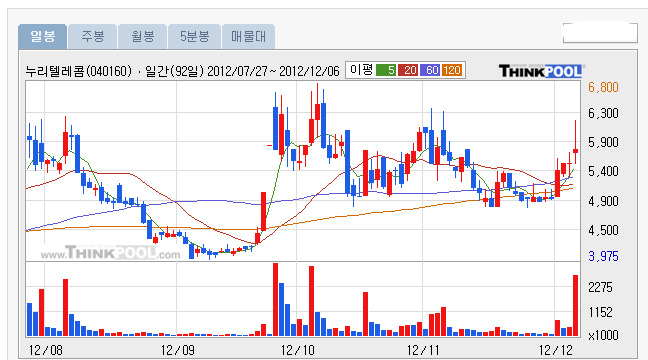Image resolution: width=648 pixels, height=360 pixels.
Task: Click the 12/11 date axis label
Action: tap(423, 350)
